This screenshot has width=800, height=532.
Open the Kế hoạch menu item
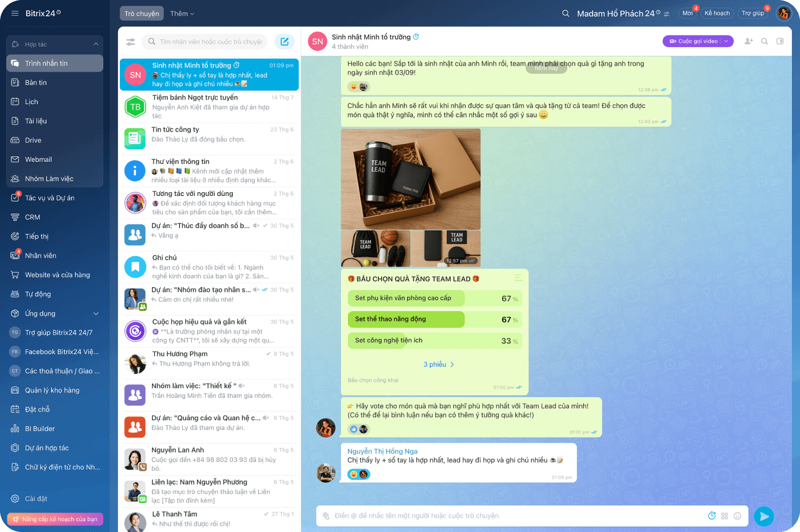click(x=717, y=13)
